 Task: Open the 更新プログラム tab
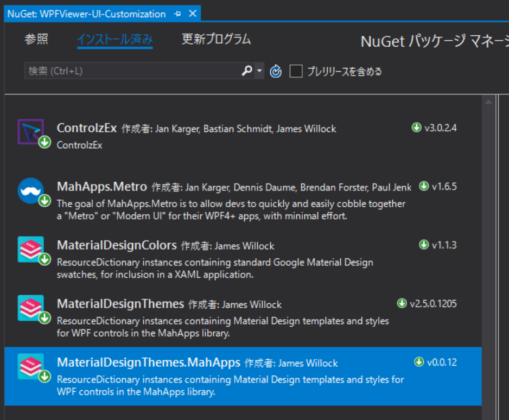216,39
